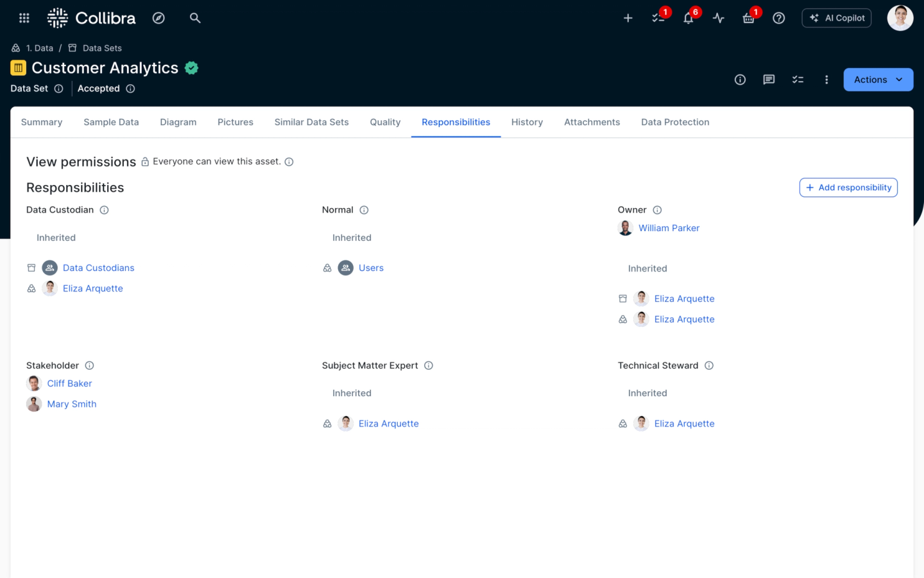Open William Parker's profile link

[x=669, y=228]
